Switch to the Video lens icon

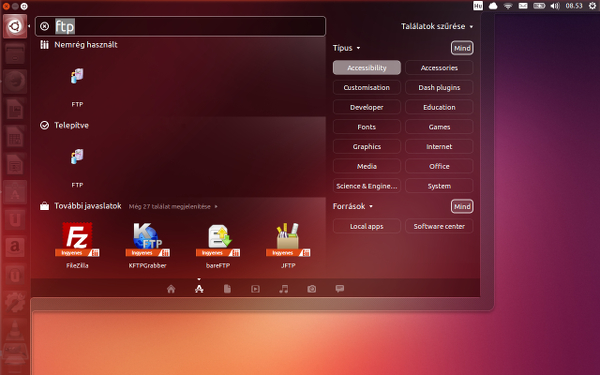255,289
